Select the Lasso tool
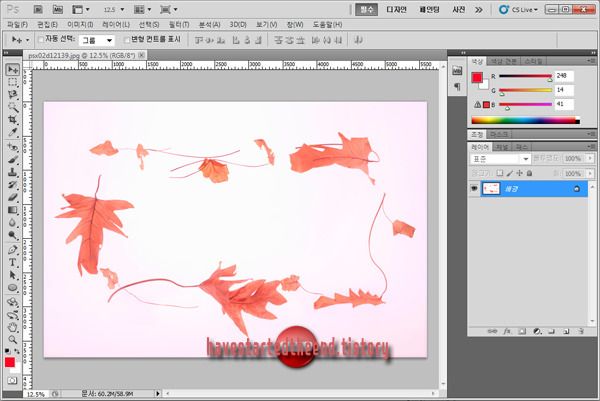Screen dimensions: 600x401 [x=13, y=95]
